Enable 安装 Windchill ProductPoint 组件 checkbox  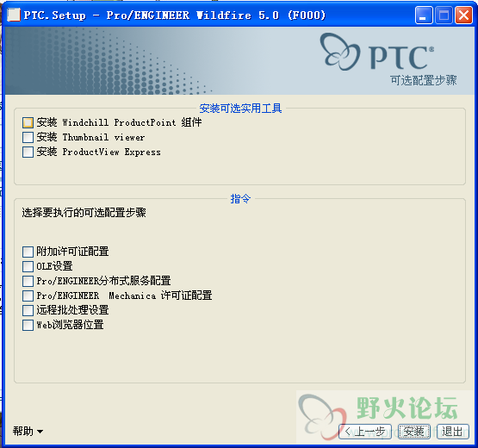click(x=28, y=122)
